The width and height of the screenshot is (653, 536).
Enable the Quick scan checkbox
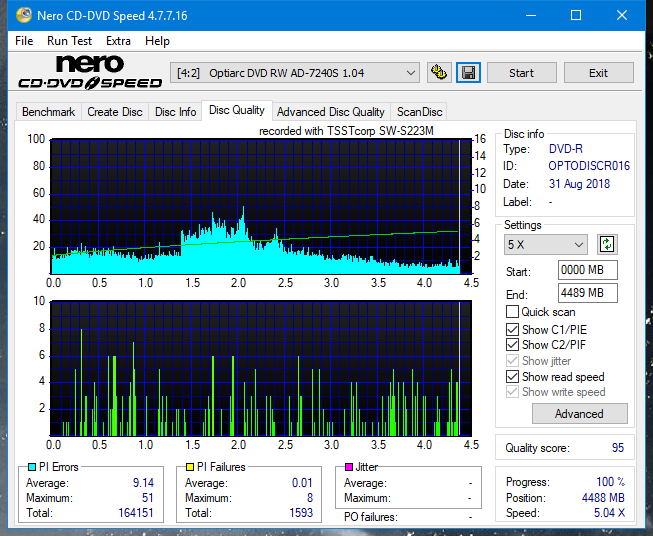[512, 312]
